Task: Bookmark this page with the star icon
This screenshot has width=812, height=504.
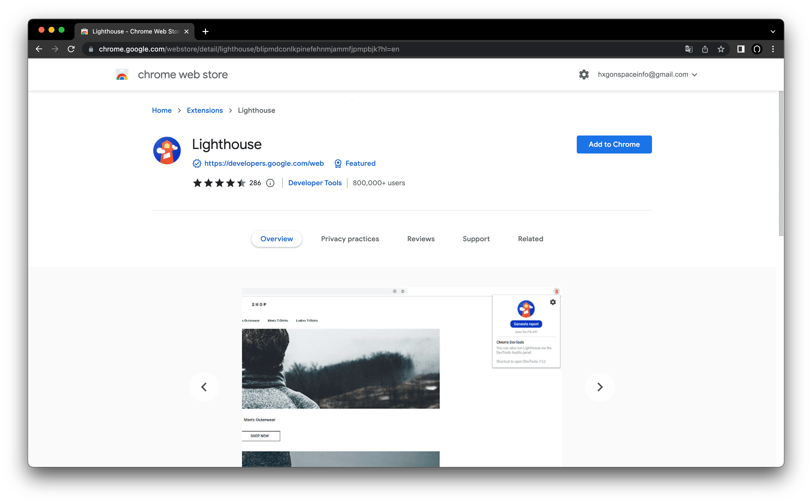Action: pos(721,49)
